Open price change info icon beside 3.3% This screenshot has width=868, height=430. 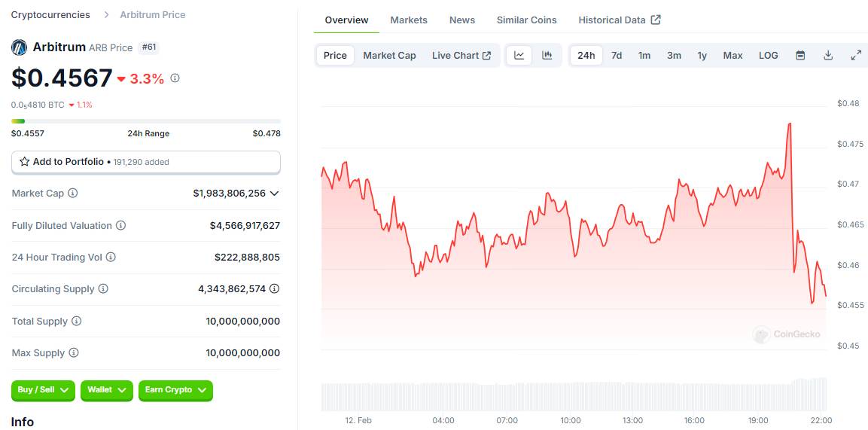pyautogui.click(x=175, y=78)
